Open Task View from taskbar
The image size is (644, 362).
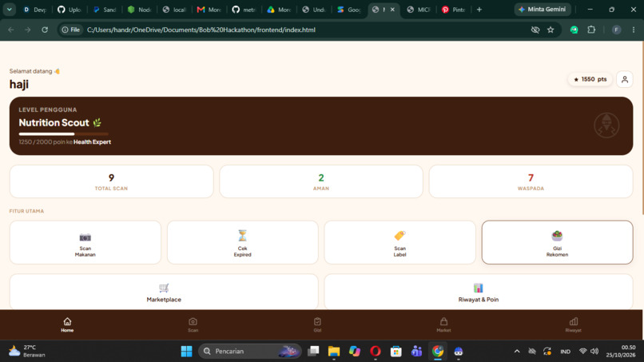[x=313, y=352]
